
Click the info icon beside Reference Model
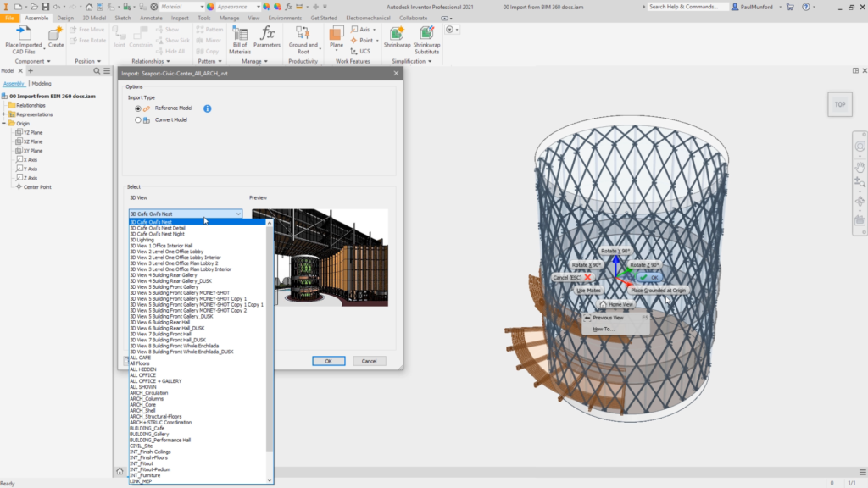coord(208,108)
